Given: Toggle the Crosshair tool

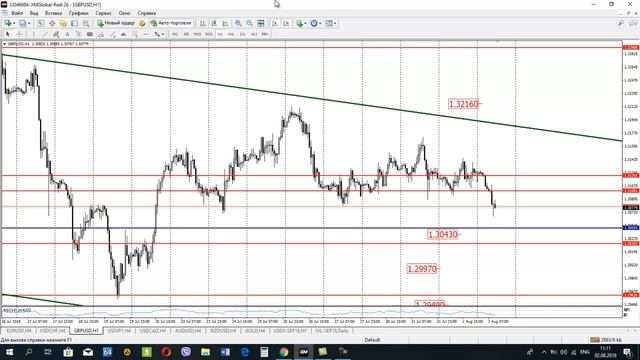Looking at the screenshot, I should [20, 34].
